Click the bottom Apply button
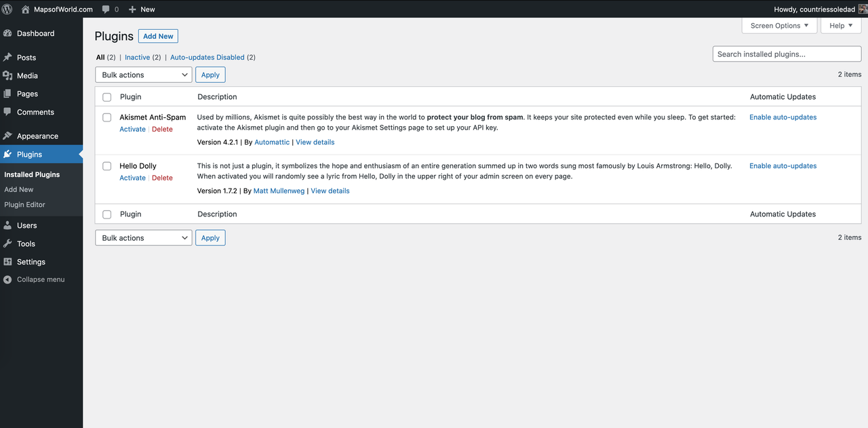 click(210, 237)
